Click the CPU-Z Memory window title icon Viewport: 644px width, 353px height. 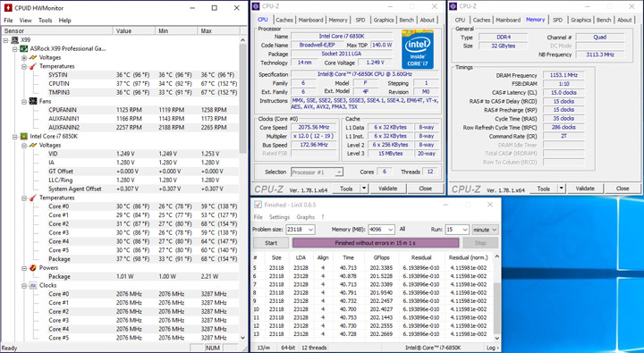(453, 6)
